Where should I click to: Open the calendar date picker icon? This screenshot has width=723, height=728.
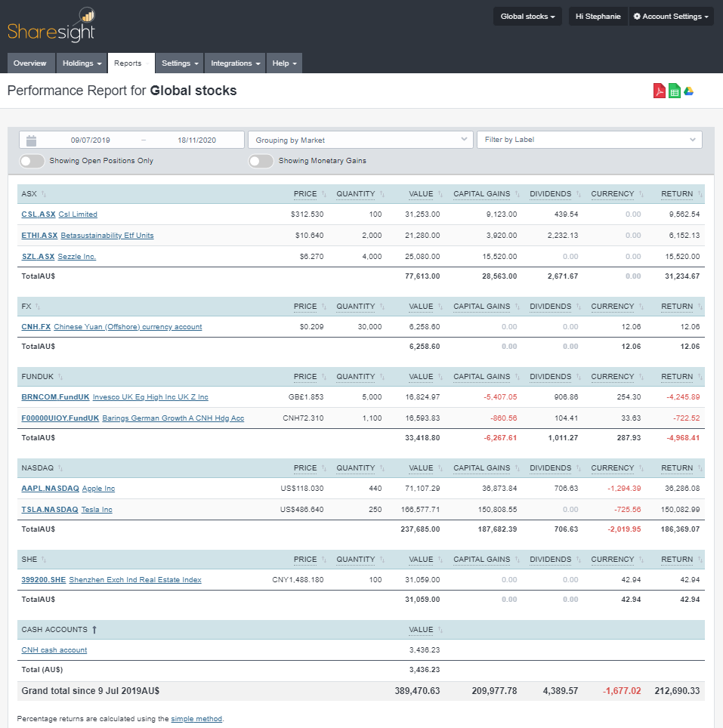pos(31,140)
